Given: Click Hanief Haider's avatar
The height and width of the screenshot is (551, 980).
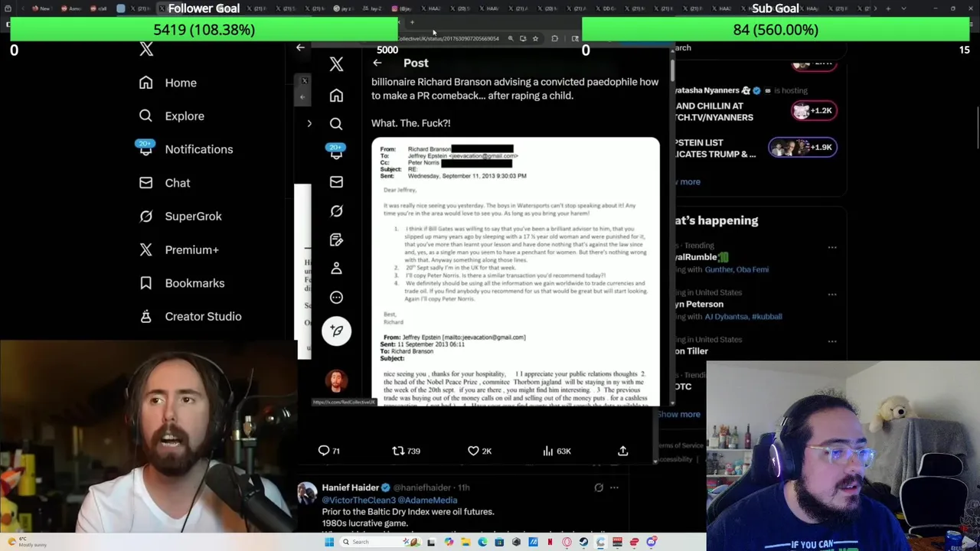Looking at the screenshot, I should coord(307,493).
